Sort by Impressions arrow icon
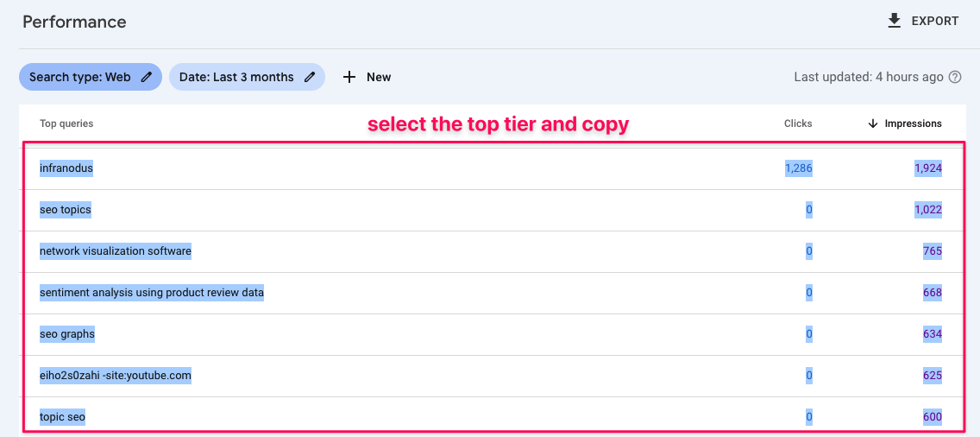The image size is (980, 437). point(873,123)
